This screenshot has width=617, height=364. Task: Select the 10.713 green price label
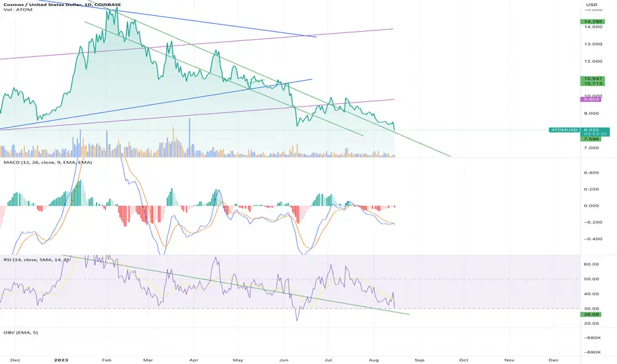[592, 83]
